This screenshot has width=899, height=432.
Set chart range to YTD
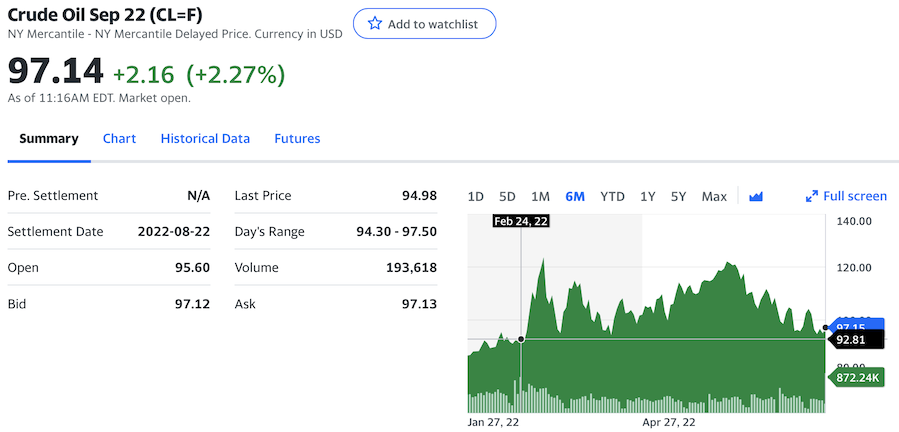(x=612, y=196)
